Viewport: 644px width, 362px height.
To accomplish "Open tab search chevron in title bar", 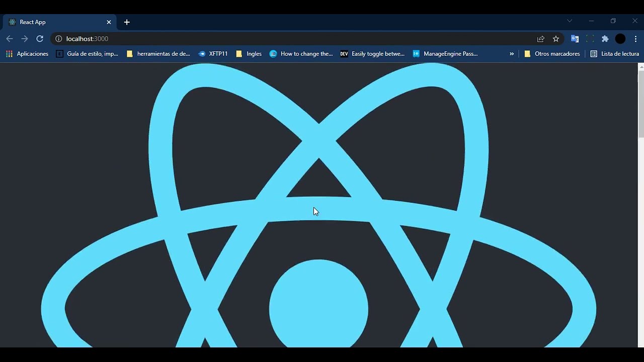I will coord(570,21).
